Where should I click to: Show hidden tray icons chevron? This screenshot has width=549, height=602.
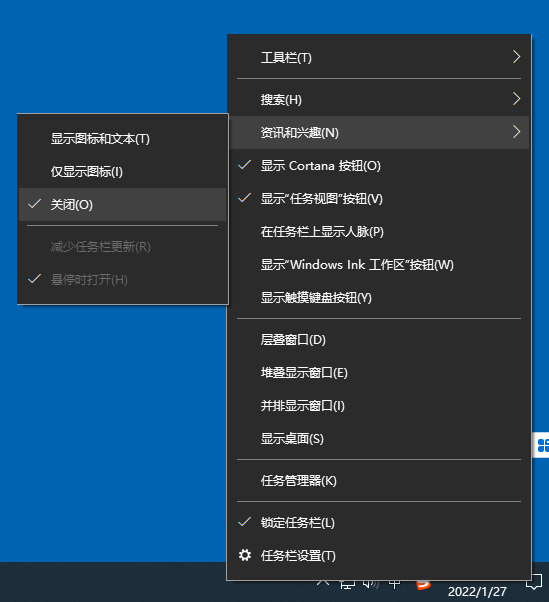click(323, 583)
